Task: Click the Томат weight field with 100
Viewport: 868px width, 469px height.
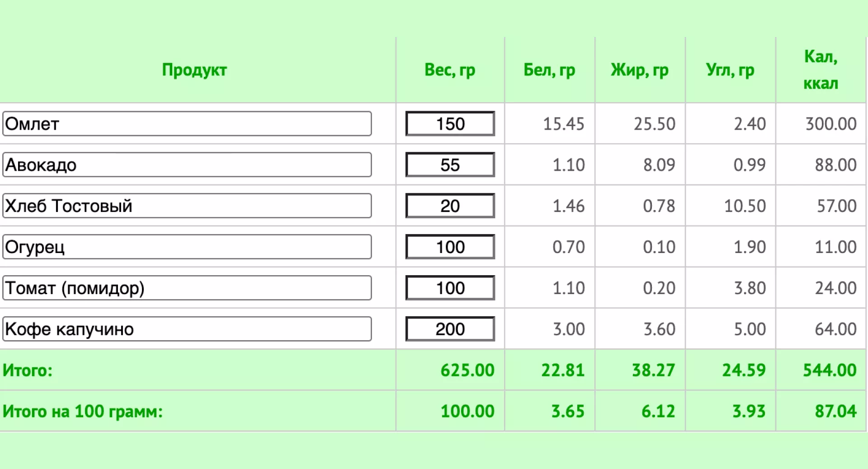Action: [x=450, y=288]
